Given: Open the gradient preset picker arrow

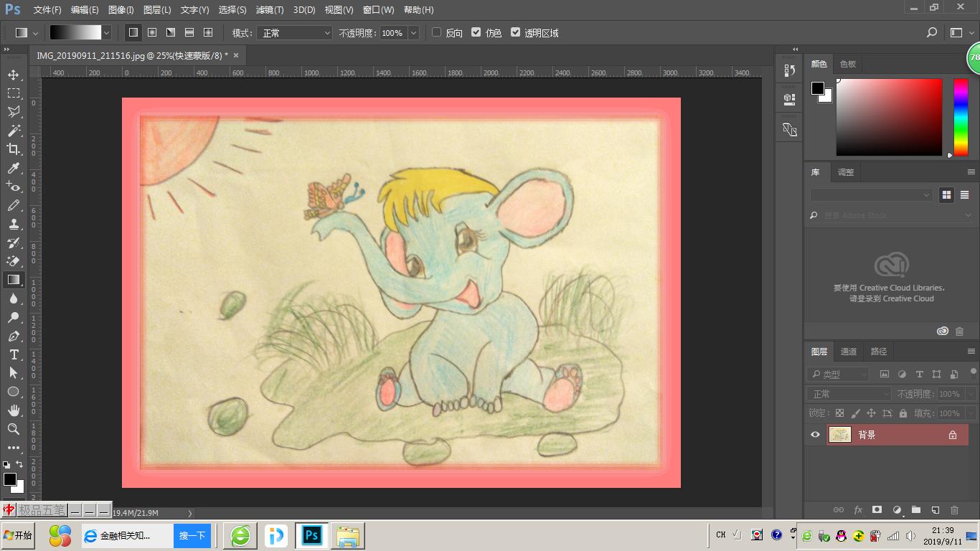Looking at the screenshot, I should [107, 33].
